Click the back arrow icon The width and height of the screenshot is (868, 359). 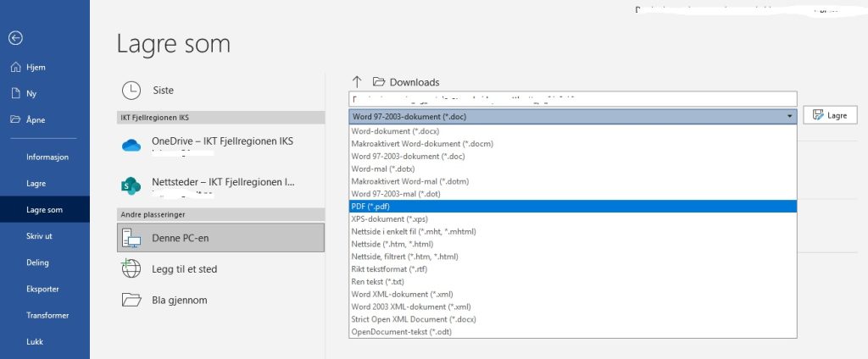(15, 37)
